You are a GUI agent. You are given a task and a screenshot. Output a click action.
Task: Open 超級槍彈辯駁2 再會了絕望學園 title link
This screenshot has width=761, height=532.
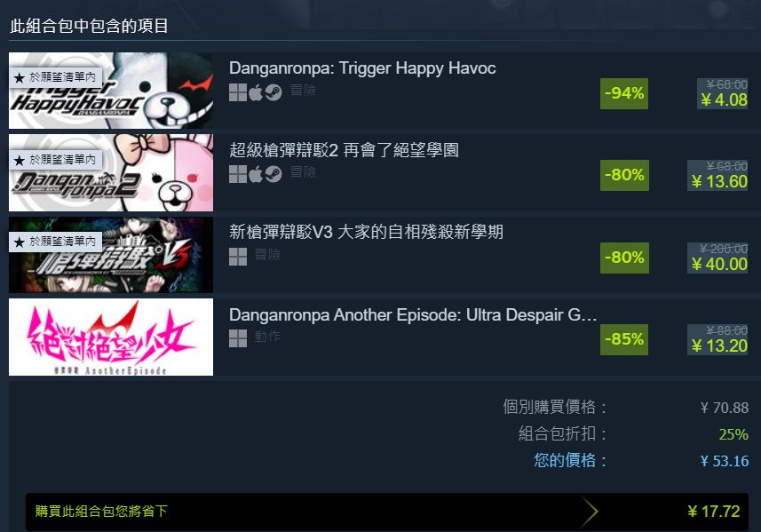344,150
